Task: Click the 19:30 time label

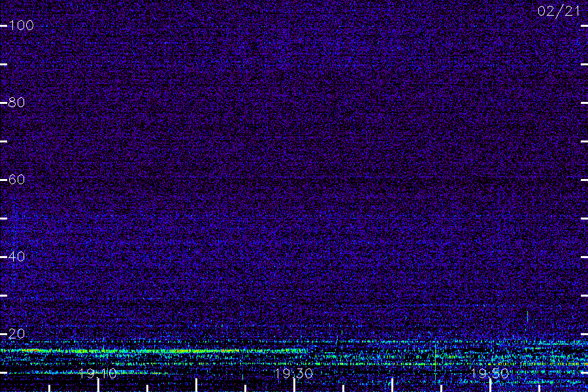Action: pos(293,373)
